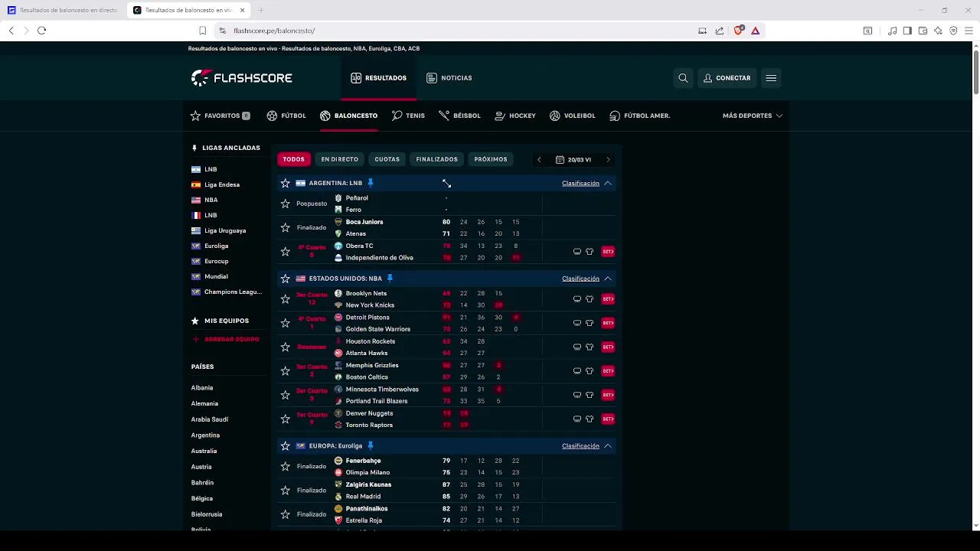Favorite the Argentina LNB league star
Image resolution: width=980 pixels, height=551 pixels.
point(286,184)
